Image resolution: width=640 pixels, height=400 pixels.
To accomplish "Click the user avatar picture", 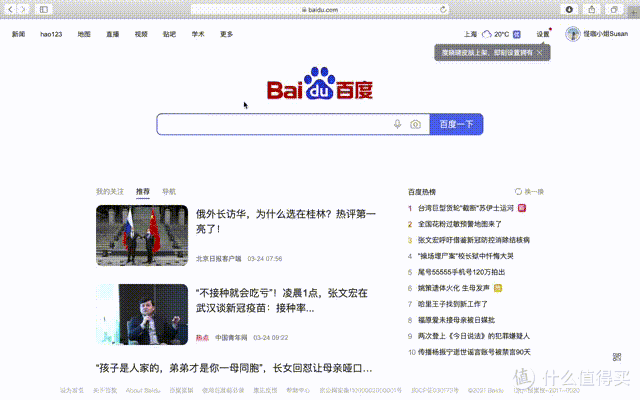I will [x=573, y=34].
